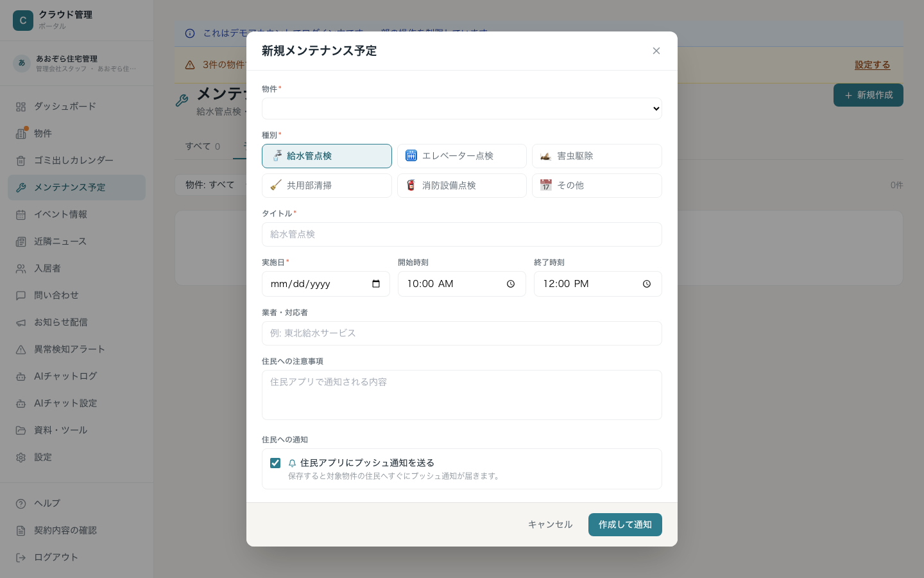The height and width of the screenshot is (578, 924).
Task: Click the 設定する link in warning banner
Action: 872,65
